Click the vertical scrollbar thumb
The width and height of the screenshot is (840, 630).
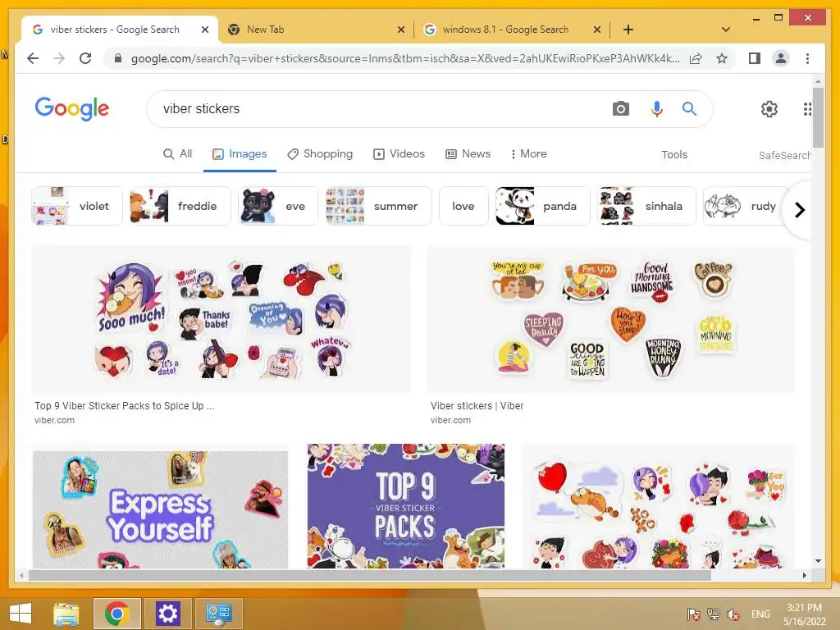point(818,118)
